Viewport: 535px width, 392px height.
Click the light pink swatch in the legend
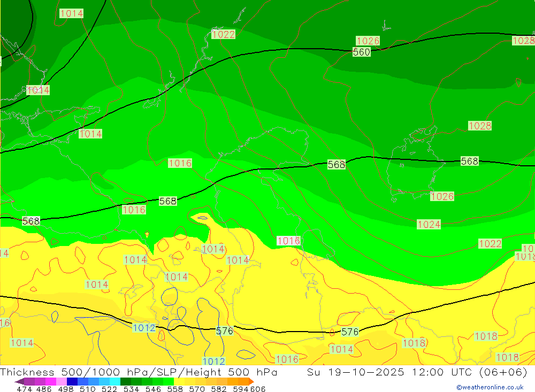tap(62, 381)
